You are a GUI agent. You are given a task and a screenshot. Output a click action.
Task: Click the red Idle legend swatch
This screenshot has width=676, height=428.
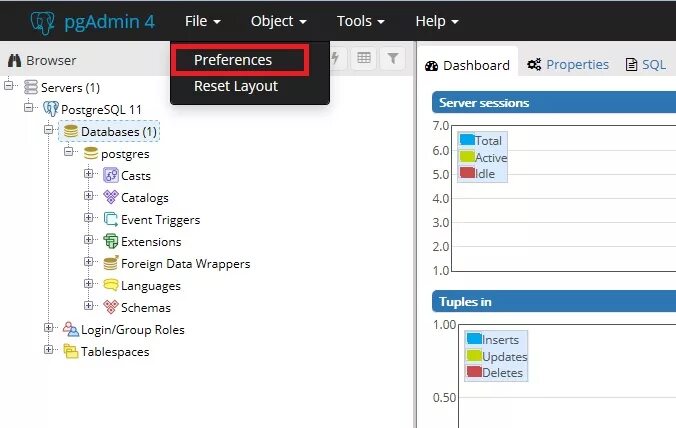coord(467,172)
